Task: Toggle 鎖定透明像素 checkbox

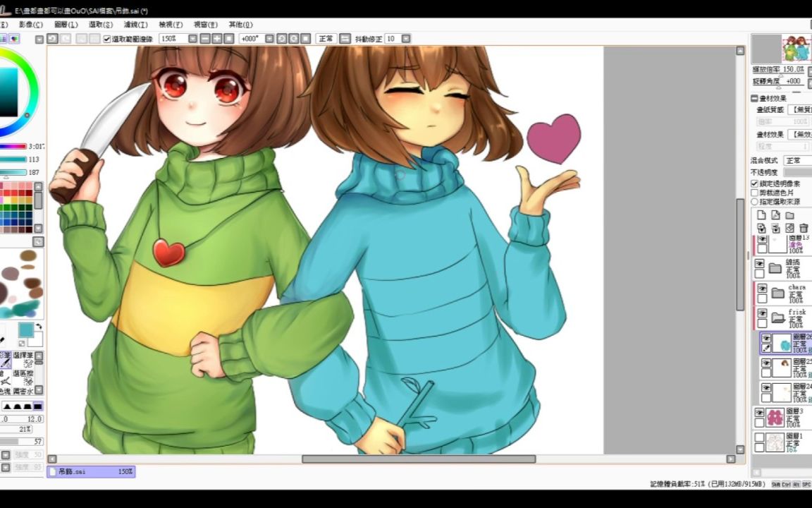Action: (x=754, y=183)
